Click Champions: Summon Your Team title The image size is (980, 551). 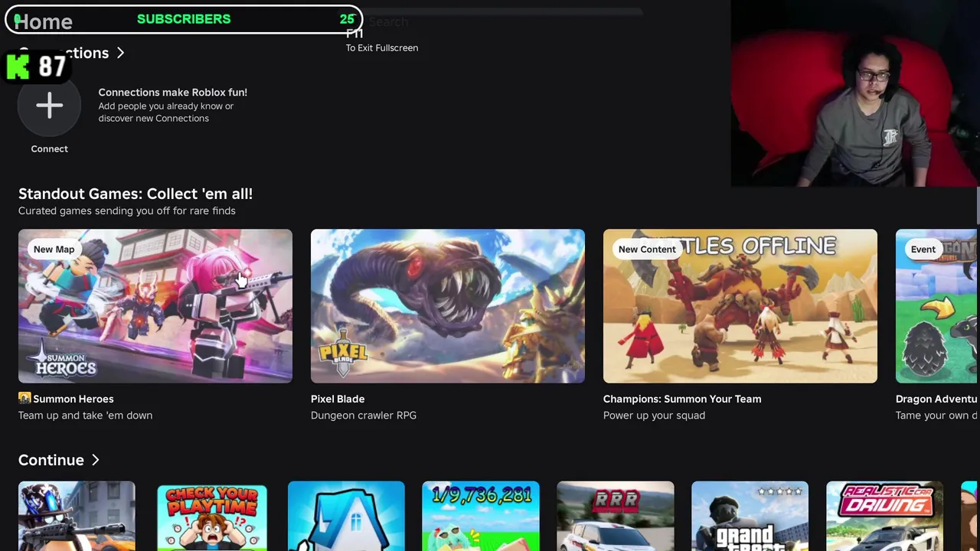tap(682, 399)
